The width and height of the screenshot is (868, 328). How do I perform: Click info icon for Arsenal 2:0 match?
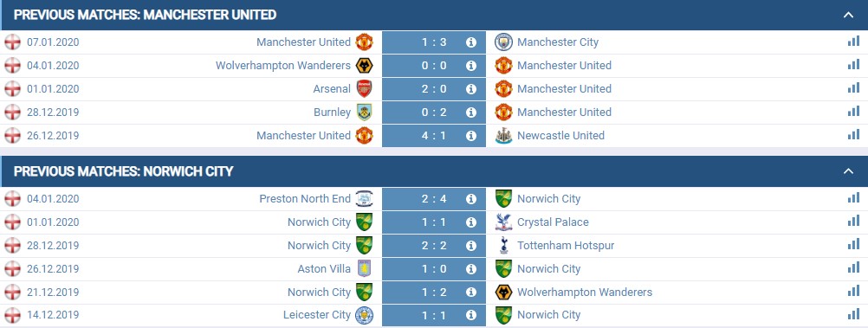coord(471,88)
